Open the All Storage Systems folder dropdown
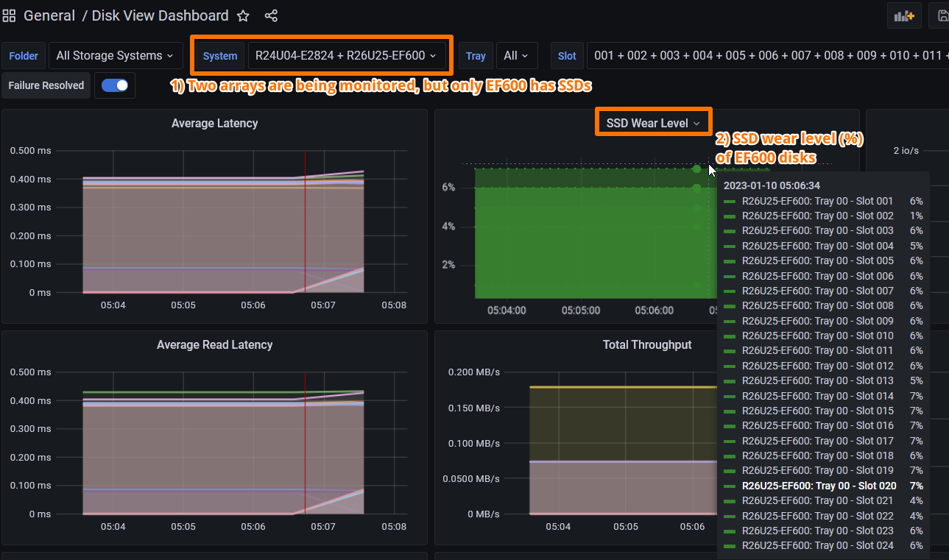The width and height of the screenshot is (949, 560). [115, 55]
